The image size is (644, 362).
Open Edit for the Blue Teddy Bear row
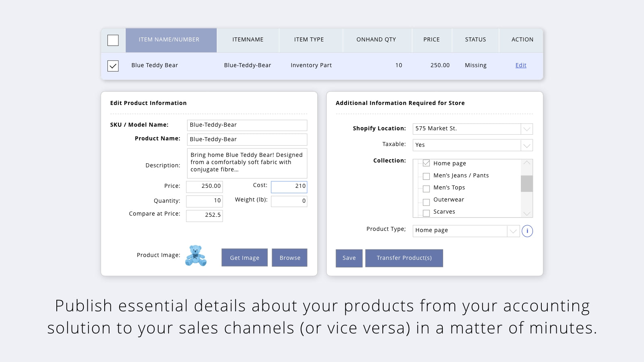(520, 65)
